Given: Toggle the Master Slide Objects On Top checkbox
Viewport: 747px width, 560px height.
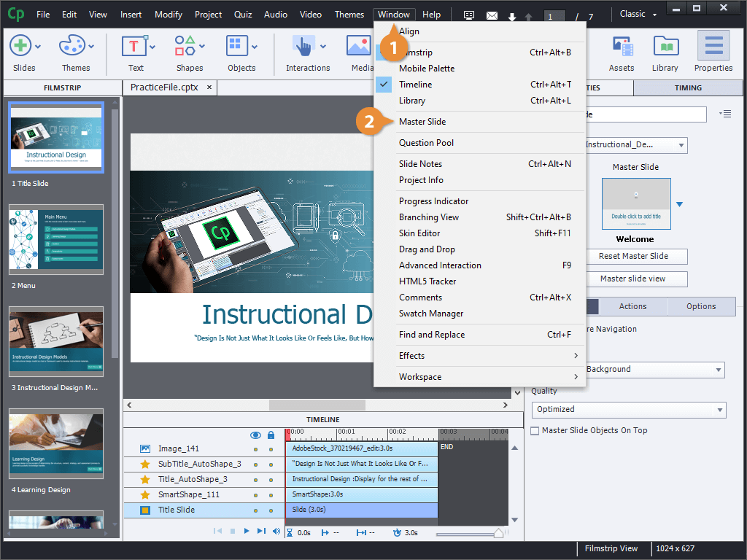Looking at the screenshot, I should click(x=535, y=430).
